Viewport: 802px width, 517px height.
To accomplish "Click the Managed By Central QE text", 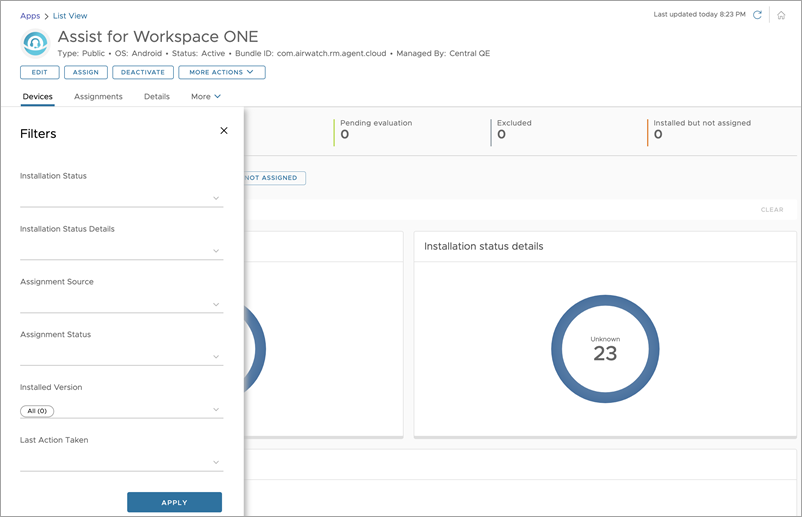I will pyautogui.click(x=443, y=53).
